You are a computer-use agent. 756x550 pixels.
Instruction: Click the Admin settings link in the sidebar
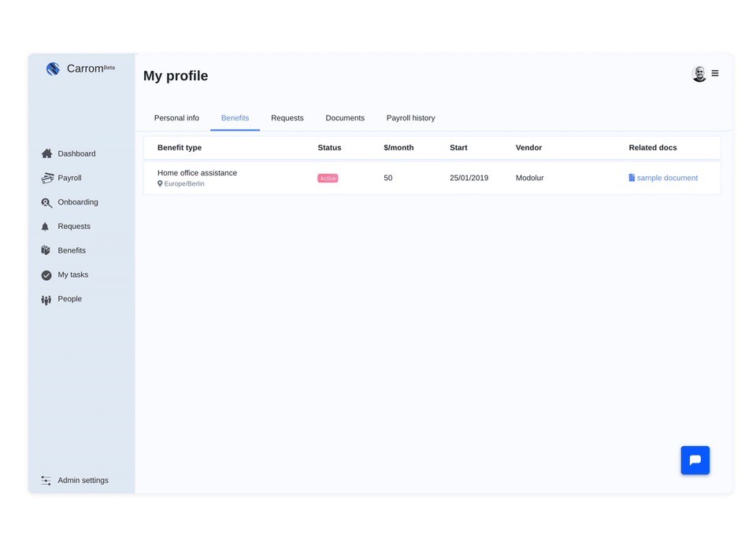[x=83, y=480]
